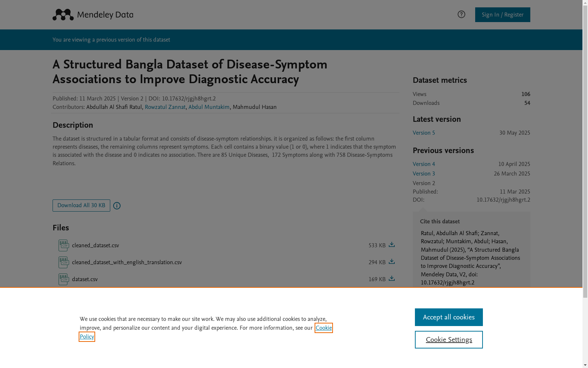This screenshot has height=368, width=588.
Task: Click CSV file icon for dataset.csv
Action: (64, 279)
